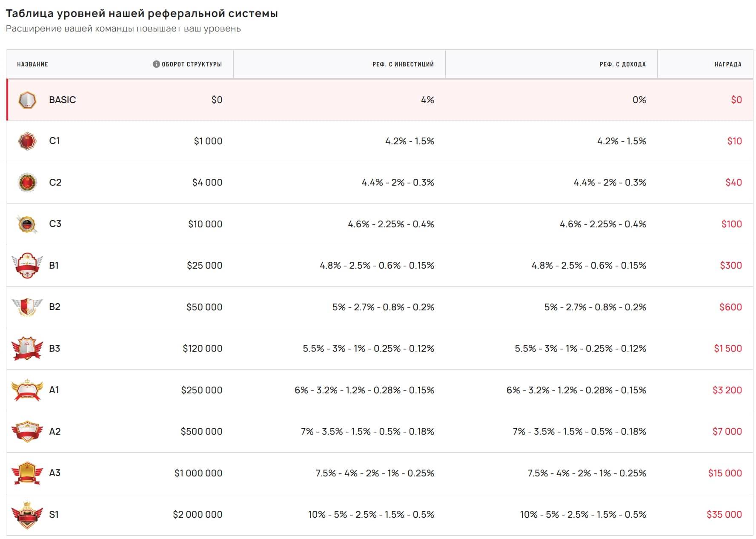Click the A3 golden shield badge
This screenshot has height=539, width=756.
pos(27,473)
